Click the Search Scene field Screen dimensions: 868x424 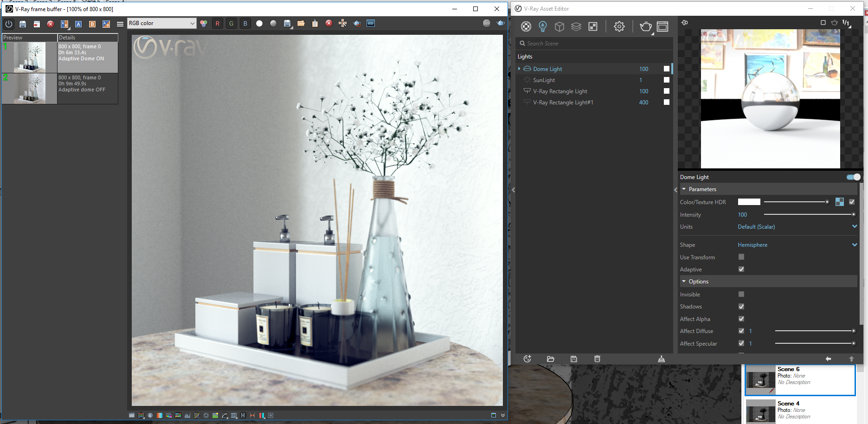tap(595, 43)
